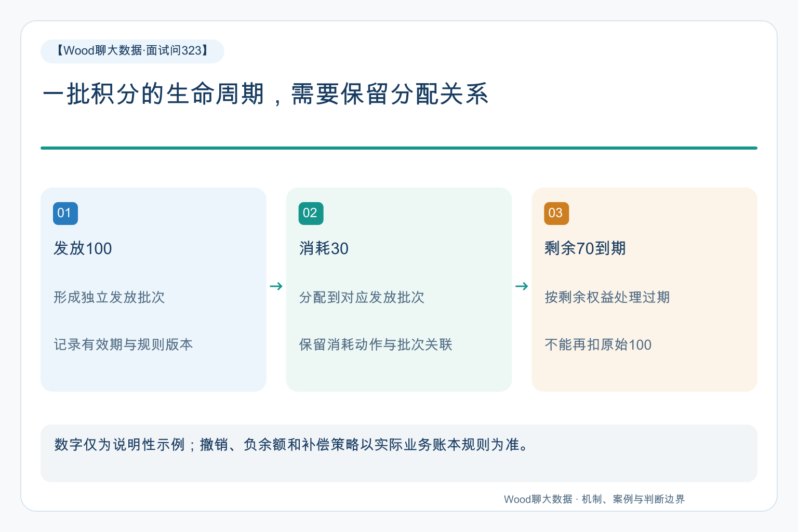
Task: Click the "【Wood聊大数据·面试问323】" tag
Action: pos(132,51)
